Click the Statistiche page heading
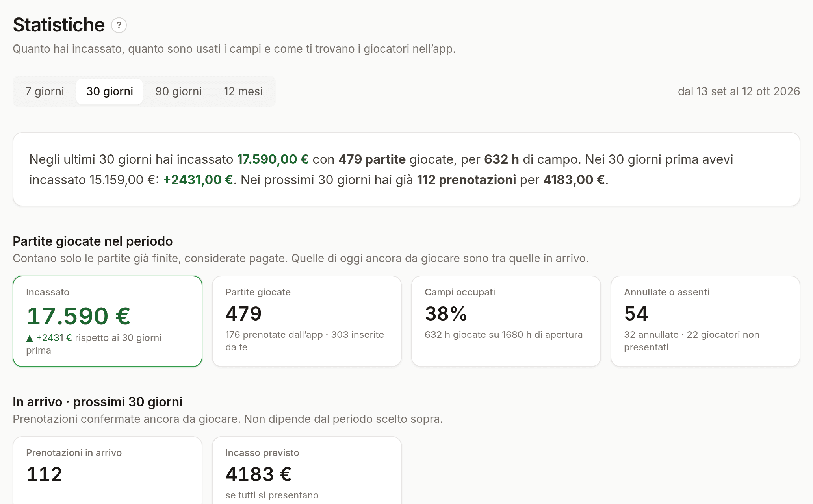Image resolution: width=813 pixels, height=504 pixels. pyautogui.click(x=59, y=25)
